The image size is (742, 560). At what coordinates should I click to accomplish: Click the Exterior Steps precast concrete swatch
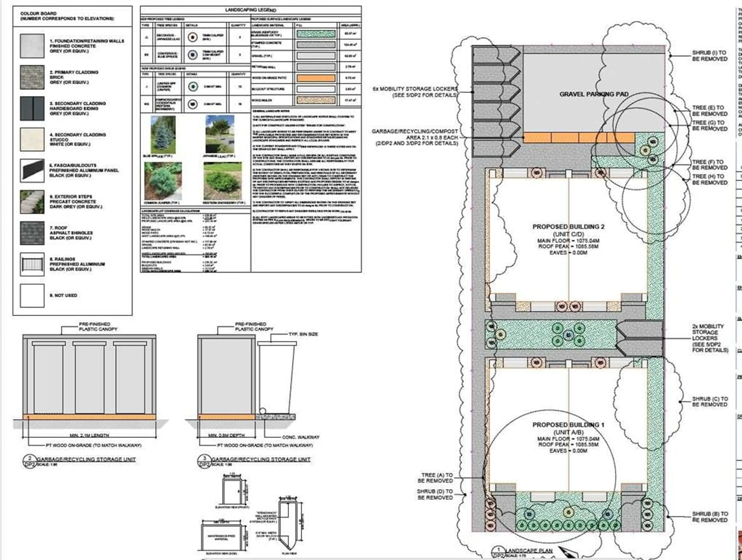pyautogui.click(x=32, y=202)
